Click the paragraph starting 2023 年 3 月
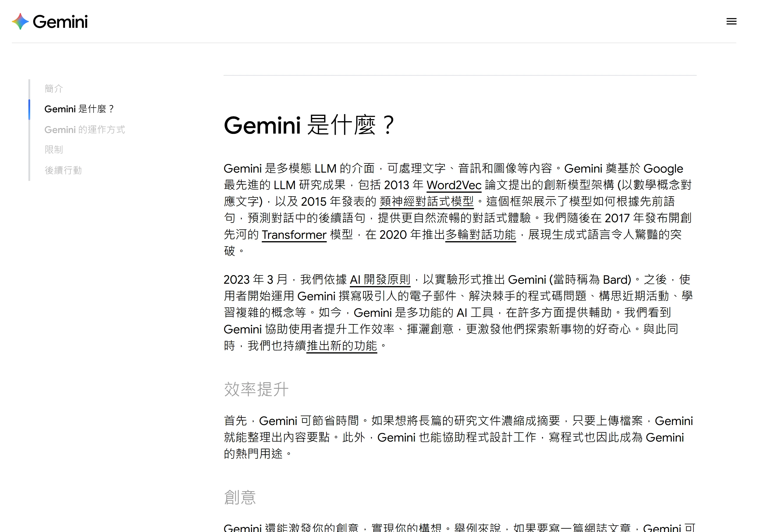 [x=458, y=312]
